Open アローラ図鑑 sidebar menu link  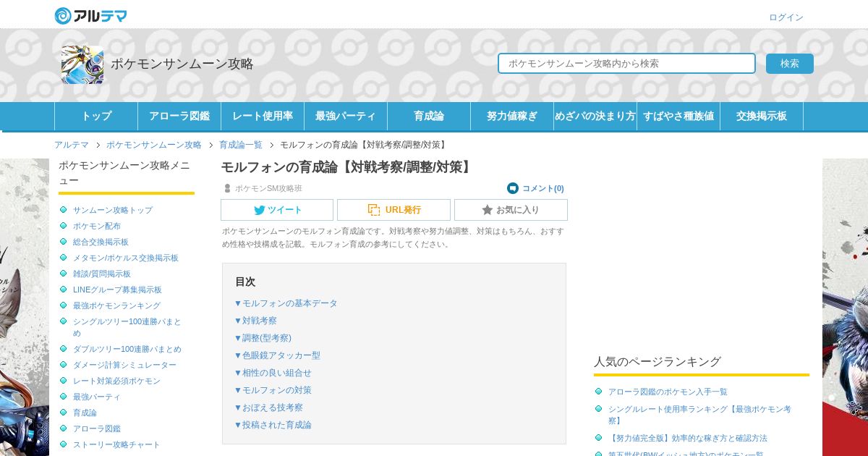pyautogui.click(x=97, y=428)
